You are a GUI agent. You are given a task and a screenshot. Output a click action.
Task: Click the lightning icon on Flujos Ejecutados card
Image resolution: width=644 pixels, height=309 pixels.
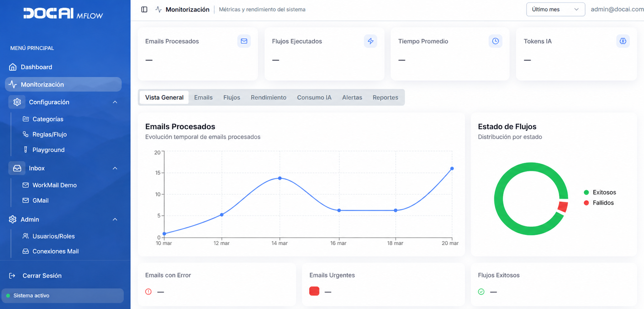click(370, 41)
